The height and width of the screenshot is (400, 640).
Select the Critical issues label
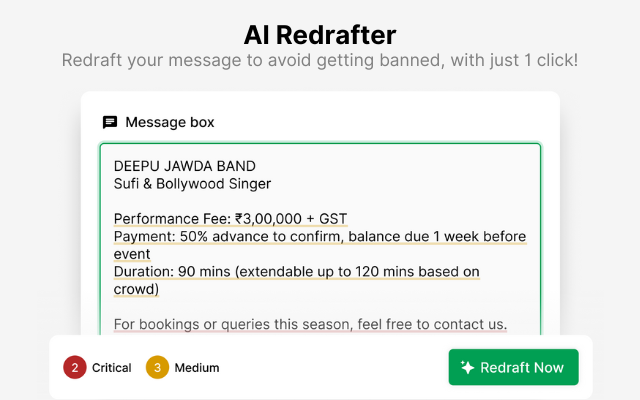point(111,367)
